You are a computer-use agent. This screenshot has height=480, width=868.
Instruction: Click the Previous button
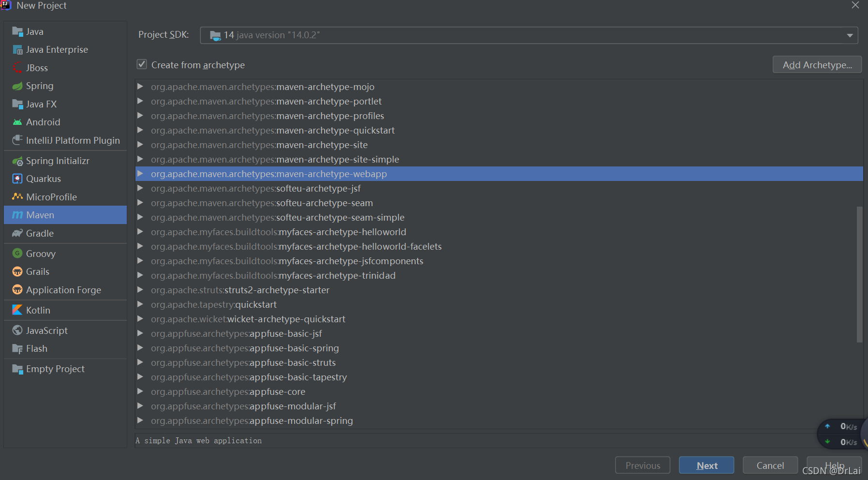pyautogui.click(x=643, y=465)
